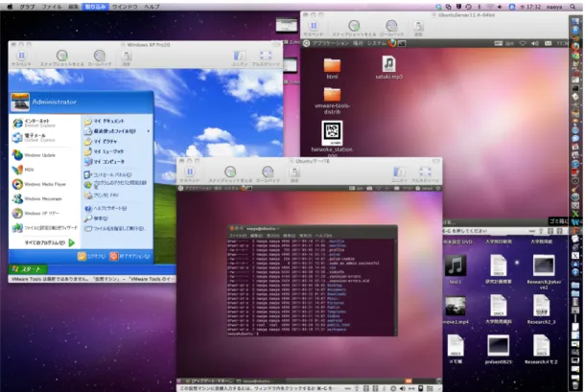Take snapshot of front Ubuntu VM

230,174
